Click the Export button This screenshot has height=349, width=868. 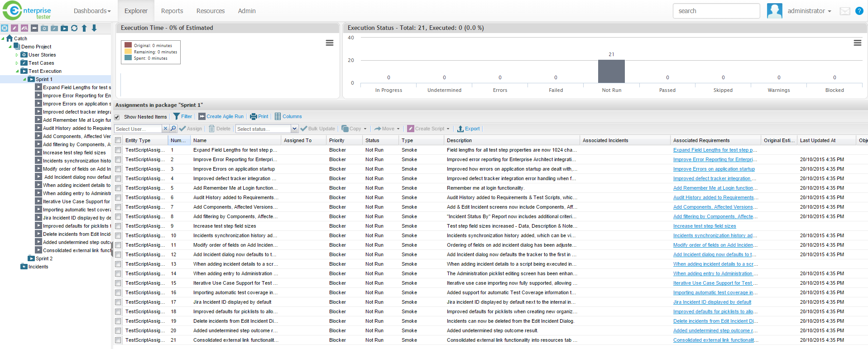(x=468, y=129)
